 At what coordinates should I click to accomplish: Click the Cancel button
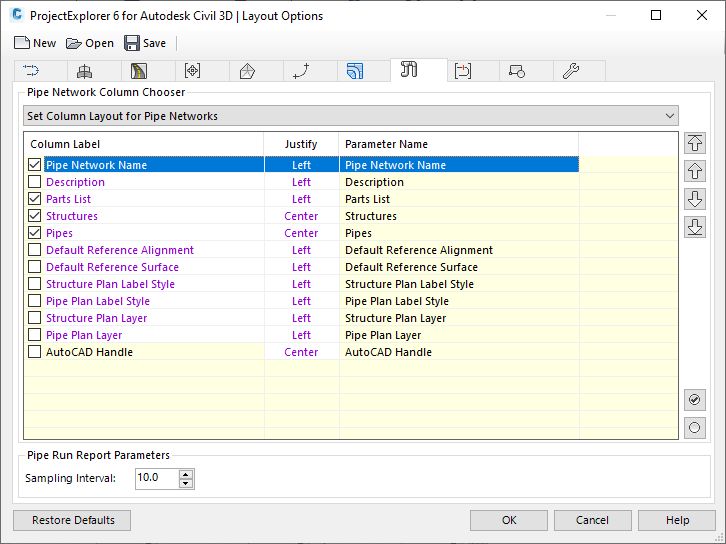tap(593, 520)
